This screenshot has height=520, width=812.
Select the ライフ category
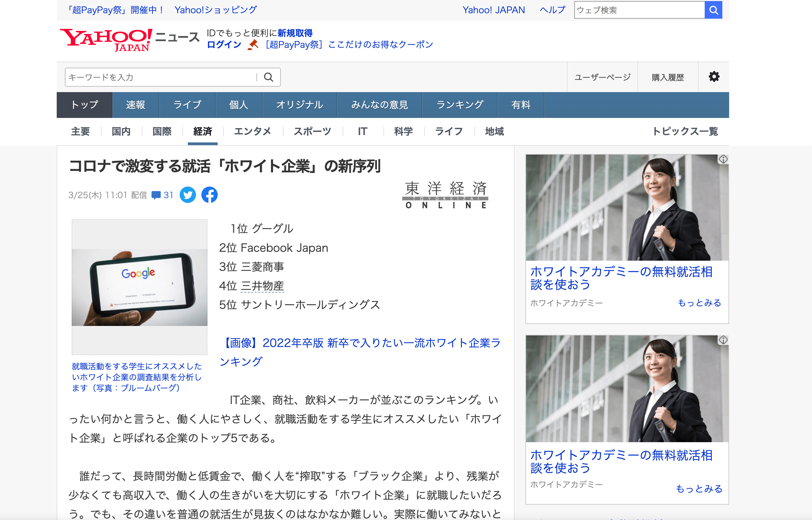pyautogui.click(x=449, y=132)
